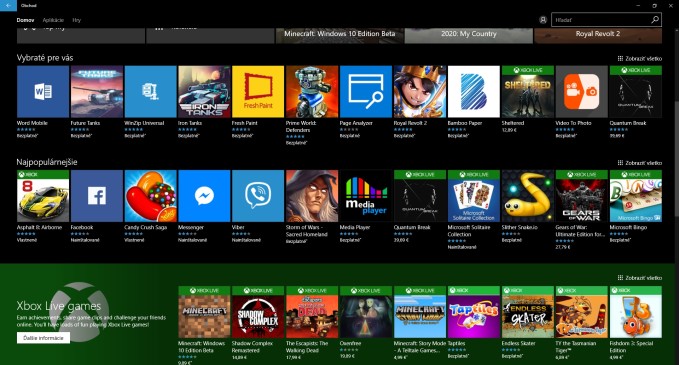Open the 2020: My Country banner

click(469, 36)
